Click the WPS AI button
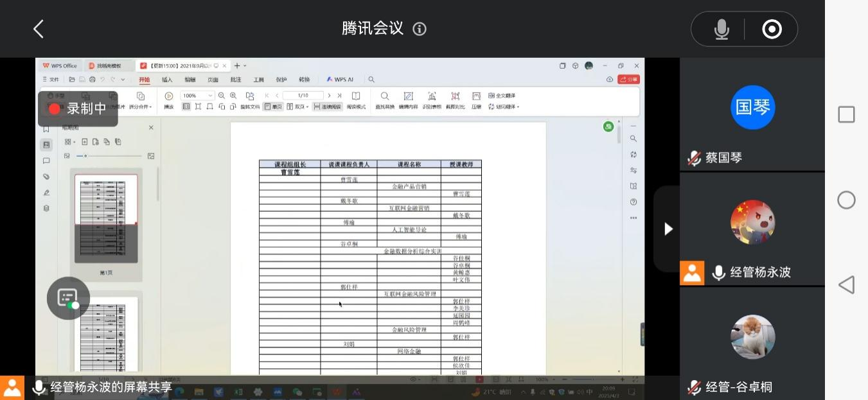The image size is (868, 400). [340, 80]
